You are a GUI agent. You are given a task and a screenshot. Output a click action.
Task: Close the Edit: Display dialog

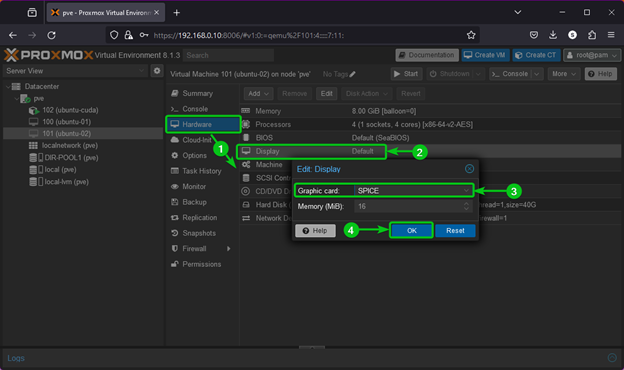(470, 169)
